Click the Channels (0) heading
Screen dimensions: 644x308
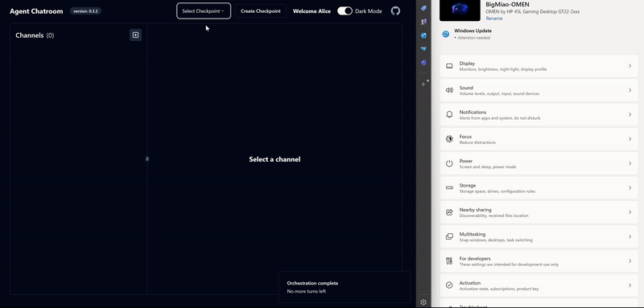[35, 35]
